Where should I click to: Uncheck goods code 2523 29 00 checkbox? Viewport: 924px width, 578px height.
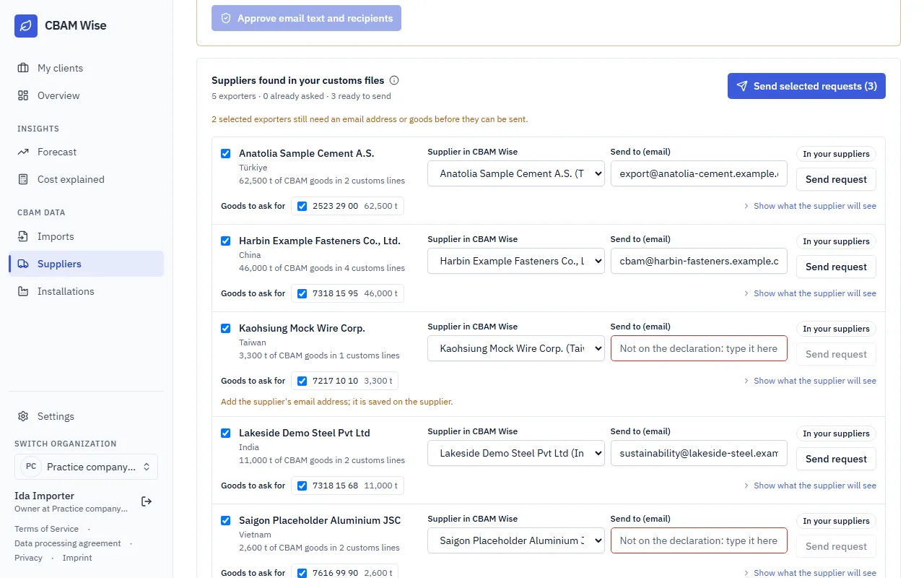(x=302, y=206)
